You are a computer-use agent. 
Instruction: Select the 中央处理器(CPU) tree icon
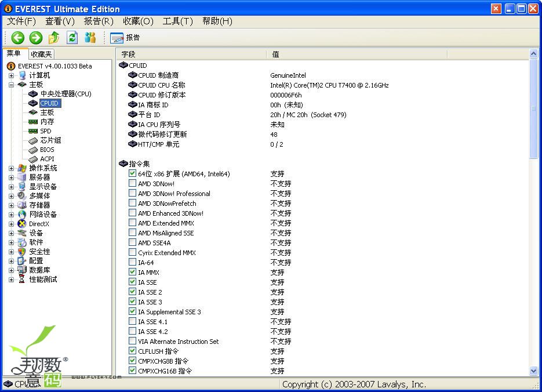point(33,94)
